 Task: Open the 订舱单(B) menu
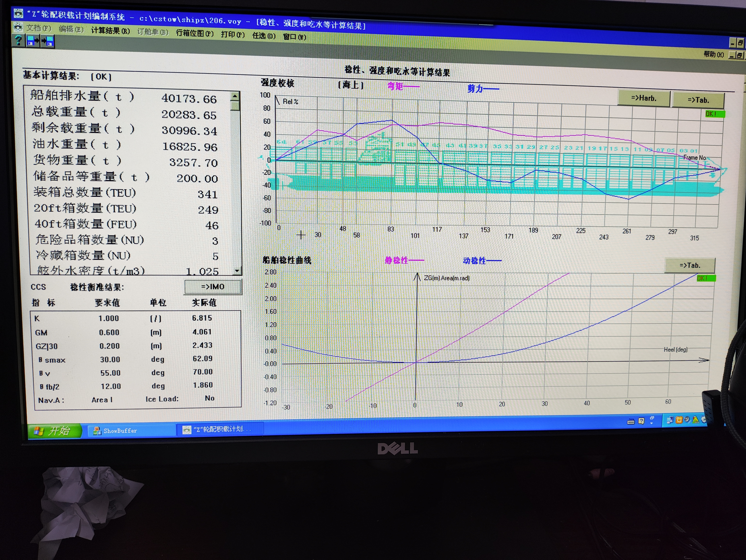tap(153, 32)
